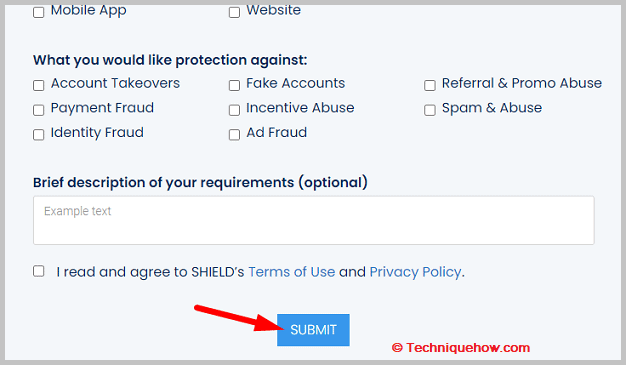
Task: Click the 'I read and agree to SHIELD's' text
Action: click(150, 272)
